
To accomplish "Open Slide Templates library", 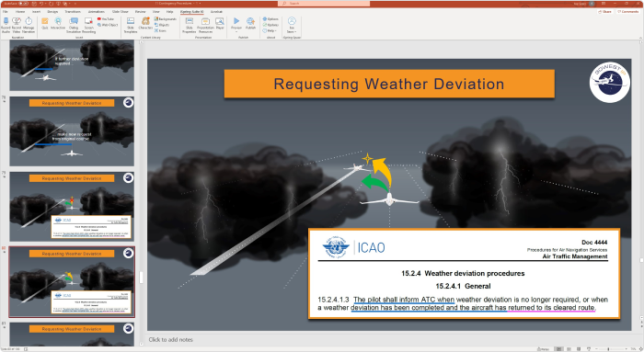I will click(x=131, y=25).
